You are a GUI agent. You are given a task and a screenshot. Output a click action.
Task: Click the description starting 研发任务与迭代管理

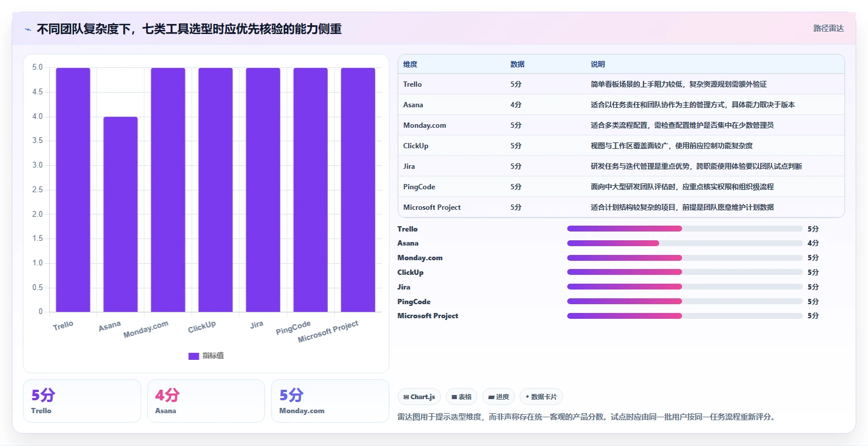click(696, 166)
